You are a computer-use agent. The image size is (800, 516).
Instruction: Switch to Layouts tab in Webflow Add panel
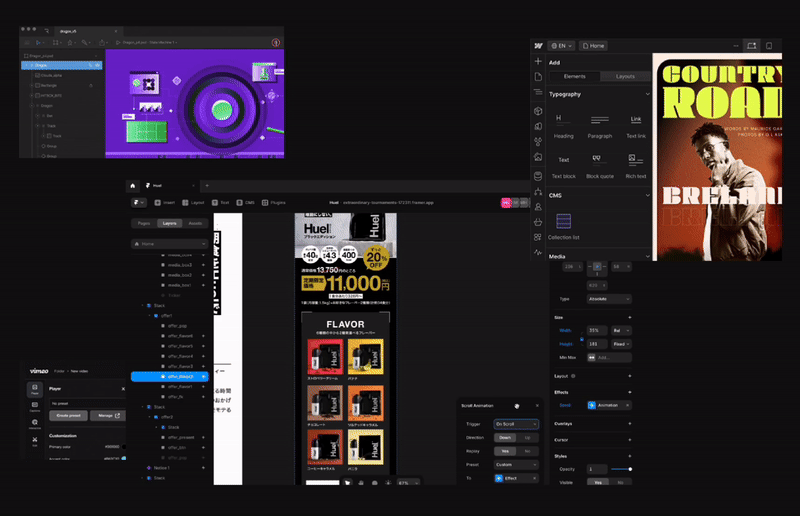(x=626, y=77)
